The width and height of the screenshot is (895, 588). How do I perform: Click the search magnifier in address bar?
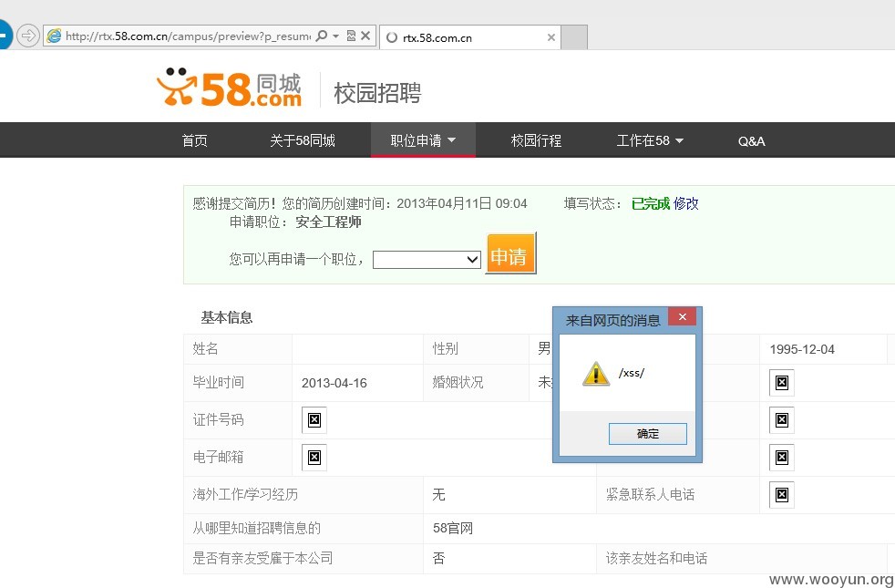tap(322, 36)
